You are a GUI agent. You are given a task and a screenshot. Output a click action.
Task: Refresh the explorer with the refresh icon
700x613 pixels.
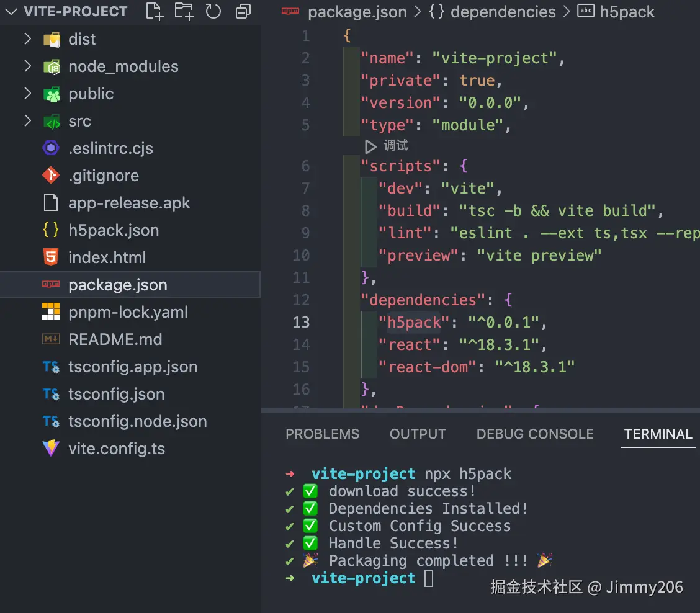[213, 11]
